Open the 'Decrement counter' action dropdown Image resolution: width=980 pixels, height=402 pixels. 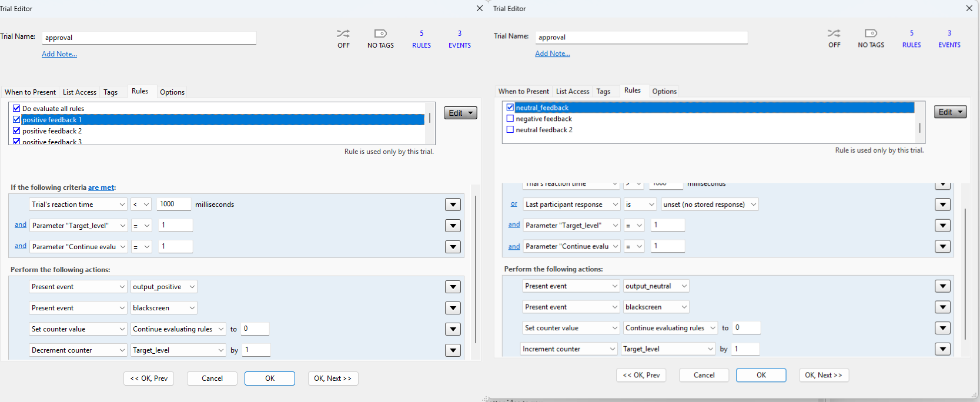(x=78, y=350)
